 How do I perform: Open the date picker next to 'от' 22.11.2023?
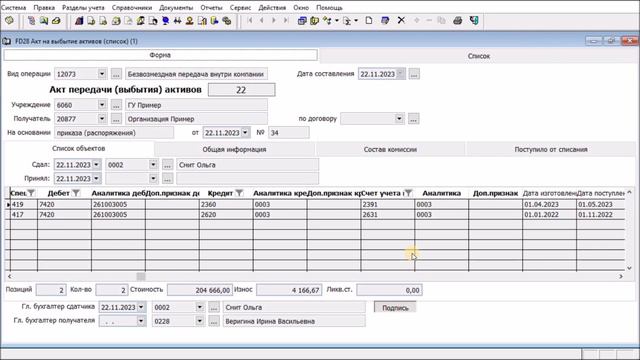[245, 133]
